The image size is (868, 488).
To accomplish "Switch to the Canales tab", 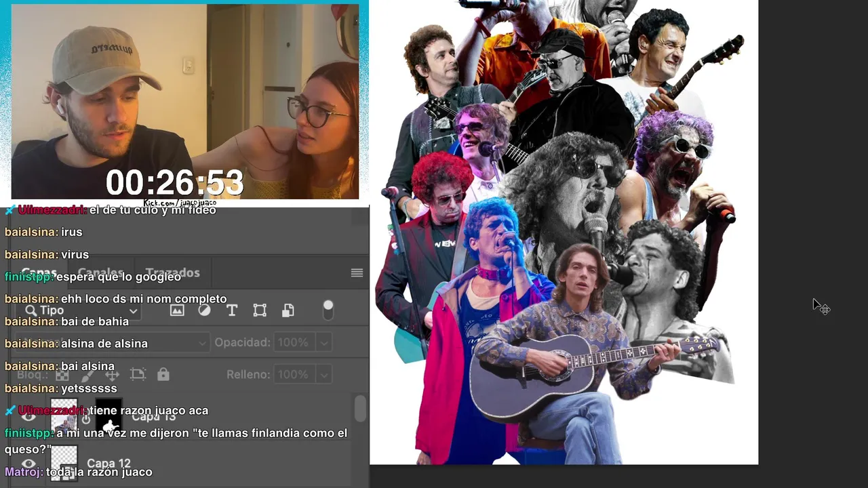I will (101, 272).
